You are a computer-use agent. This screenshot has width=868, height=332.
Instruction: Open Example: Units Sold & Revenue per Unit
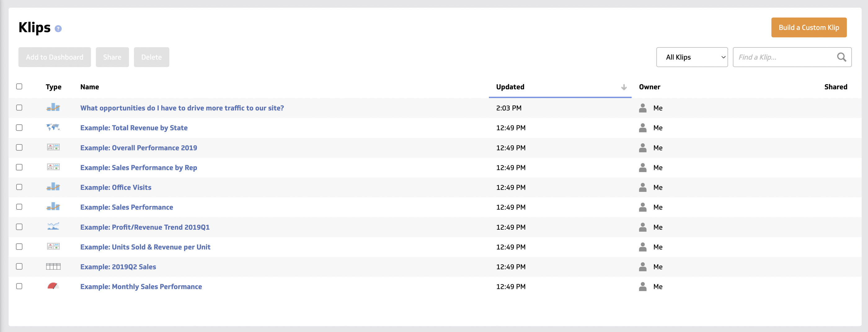pos(146,247)
